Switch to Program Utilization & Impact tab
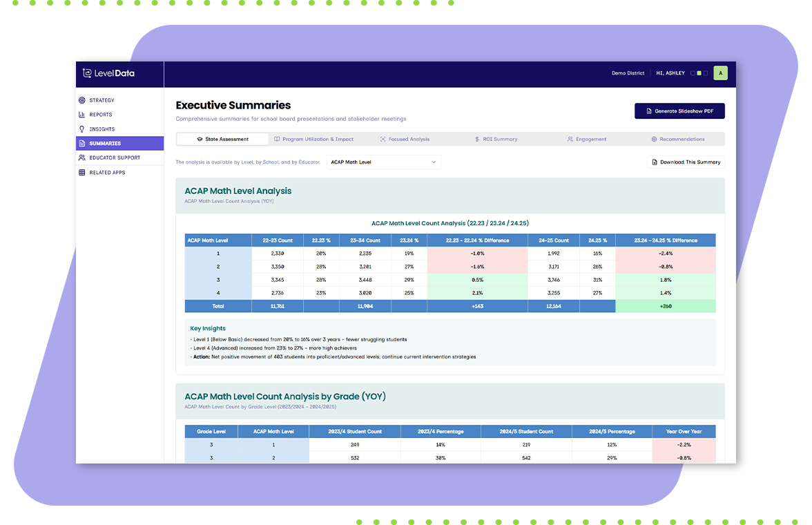Viewport: 812px width, 525px height. (x=313, y=139)
